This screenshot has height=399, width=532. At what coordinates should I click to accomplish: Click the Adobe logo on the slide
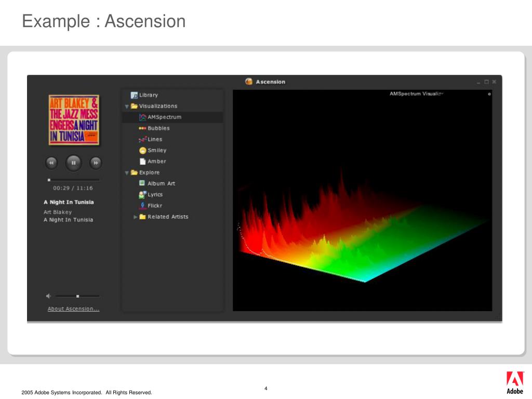(515, 383)
